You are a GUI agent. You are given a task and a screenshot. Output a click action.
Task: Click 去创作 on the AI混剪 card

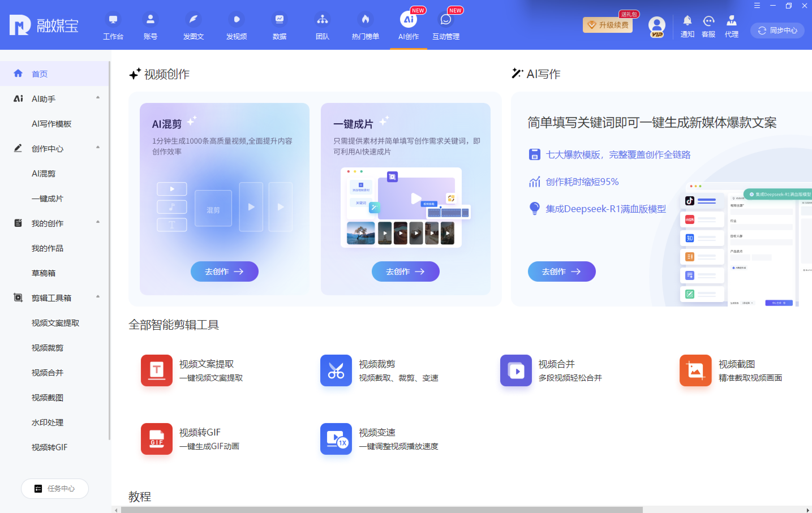(224, 271)
